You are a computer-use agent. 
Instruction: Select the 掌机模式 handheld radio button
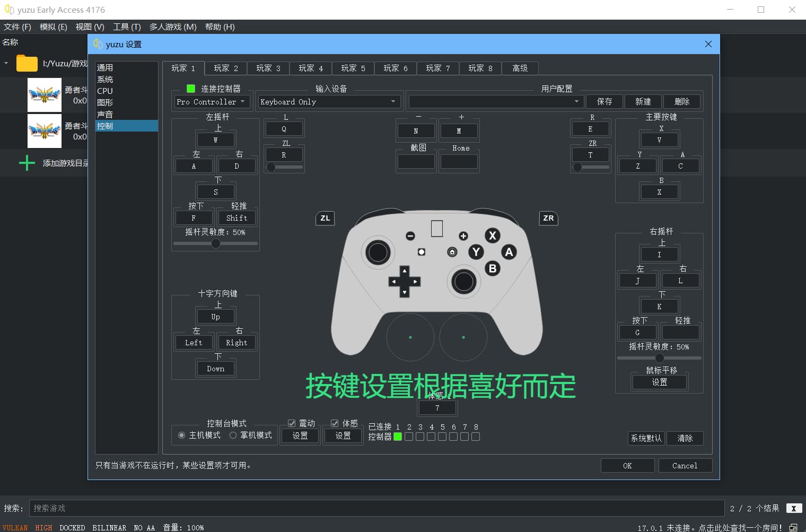pos(233,435)
